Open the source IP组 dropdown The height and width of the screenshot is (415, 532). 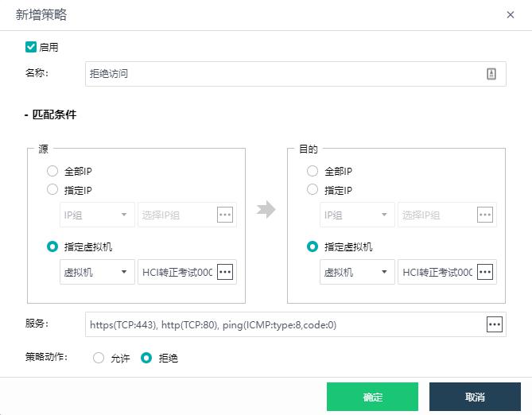pos(96,215)
